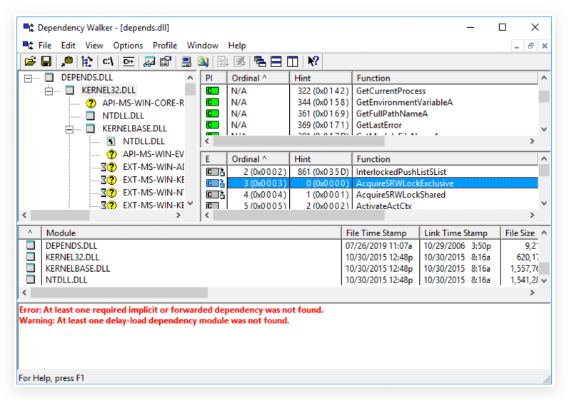Image resolution: width=570 pixels, height=402 pixels.
Task: Sort imports by the PI column header
Action: pyautogui.click(x=214, y=78)
